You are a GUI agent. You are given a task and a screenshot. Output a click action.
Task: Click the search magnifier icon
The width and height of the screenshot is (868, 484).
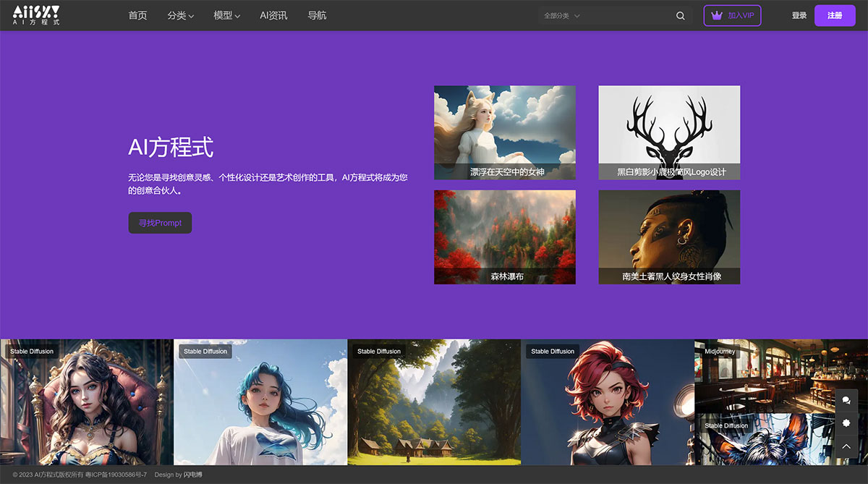tap(680, 15)
